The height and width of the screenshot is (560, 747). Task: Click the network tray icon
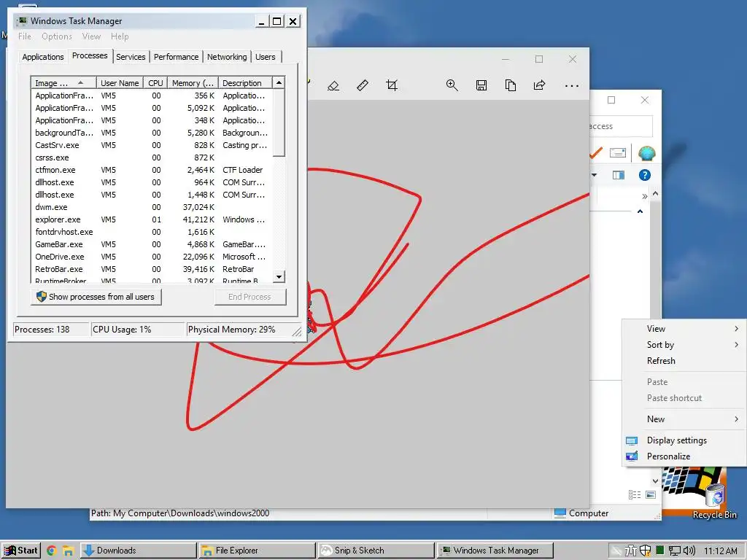[675, 551]
